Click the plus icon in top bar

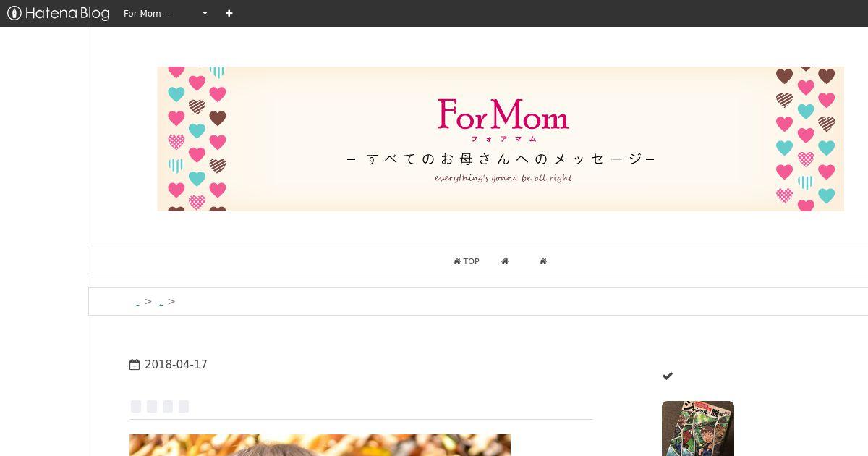click(x=229, y=13)
